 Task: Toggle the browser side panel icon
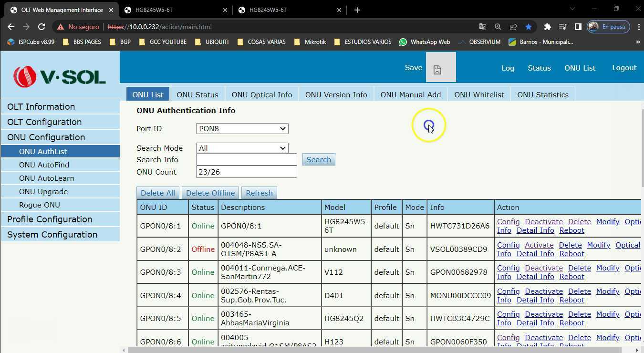pyautogui.click(x=578, y=27)
